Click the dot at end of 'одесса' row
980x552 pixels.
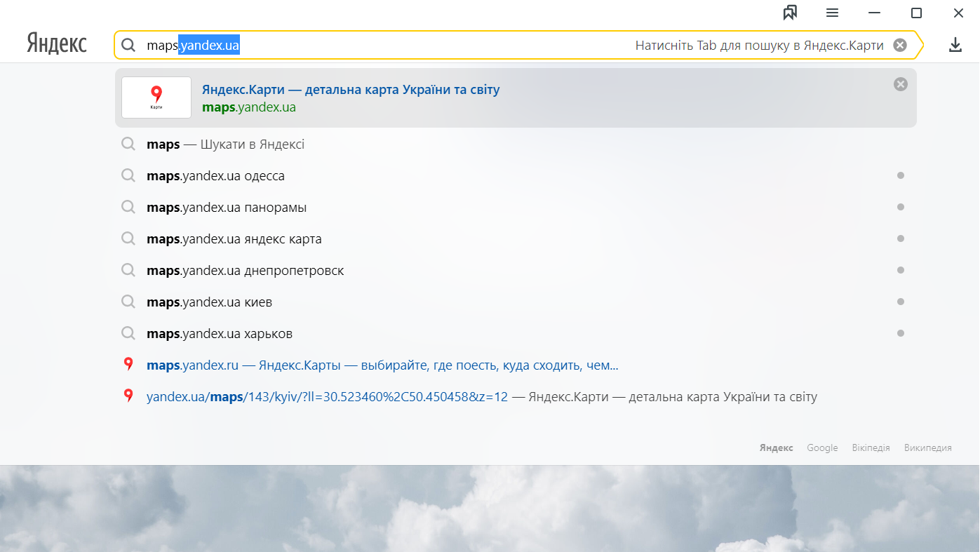[901, 175]
